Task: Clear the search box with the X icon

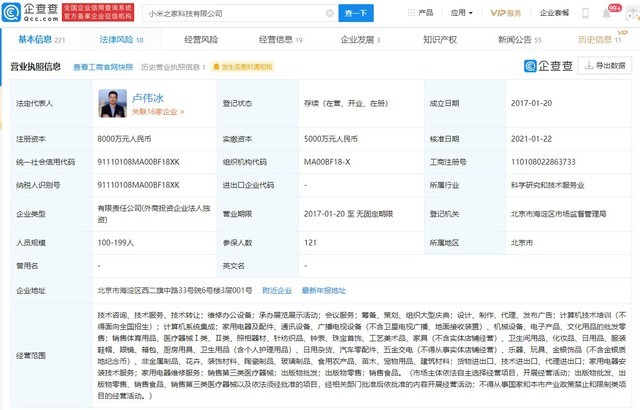Action: 330,13
